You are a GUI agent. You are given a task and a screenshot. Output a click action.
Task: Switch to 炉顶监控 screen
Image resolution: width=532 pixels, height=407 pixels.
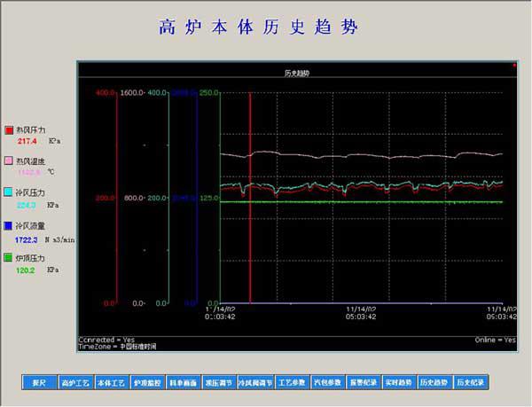coord(147,382)
